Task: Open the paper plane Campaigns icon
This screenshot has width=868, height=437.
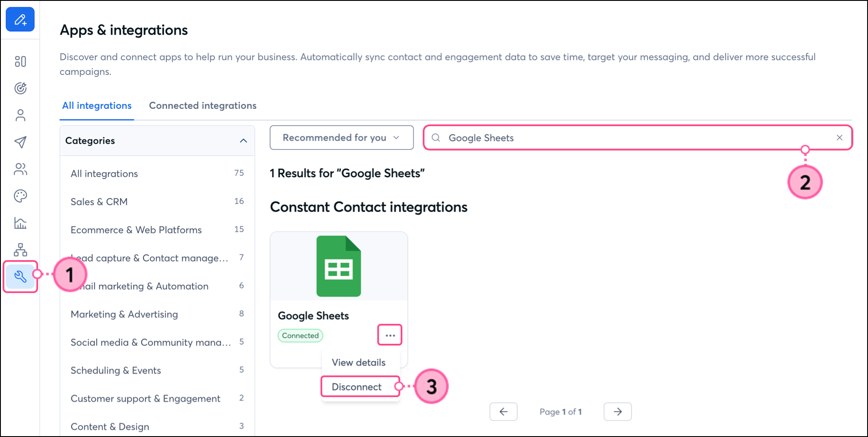Action: click(x=20, y=142)
